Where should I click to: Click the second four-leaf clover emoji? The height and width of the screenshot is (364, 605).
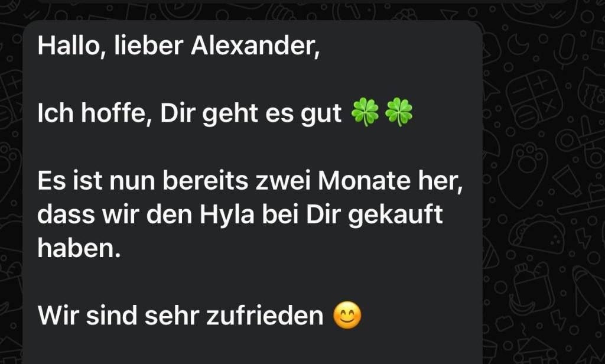click(x=399, y=112)
